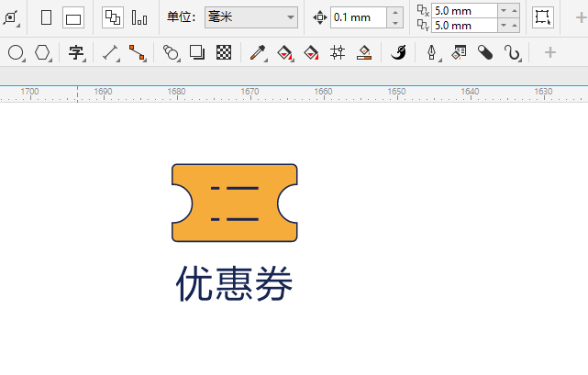Decrease the nudge distance with down arrow
588x375 pixels.
[394, 23]
